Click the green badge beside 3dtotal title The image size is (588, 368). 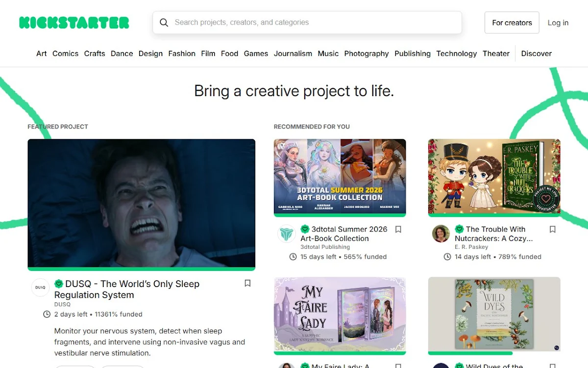(x=305, y=229)
